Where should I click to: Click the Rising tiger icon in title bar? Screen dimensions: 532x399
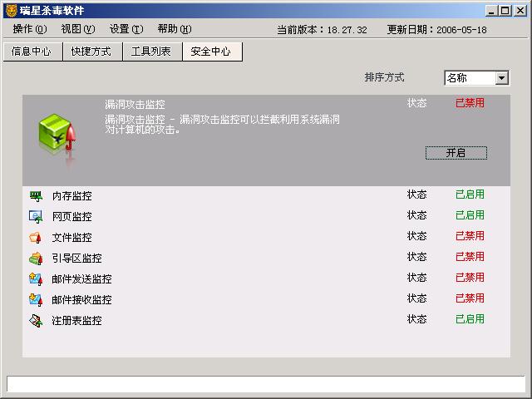[x=11, y=11]
